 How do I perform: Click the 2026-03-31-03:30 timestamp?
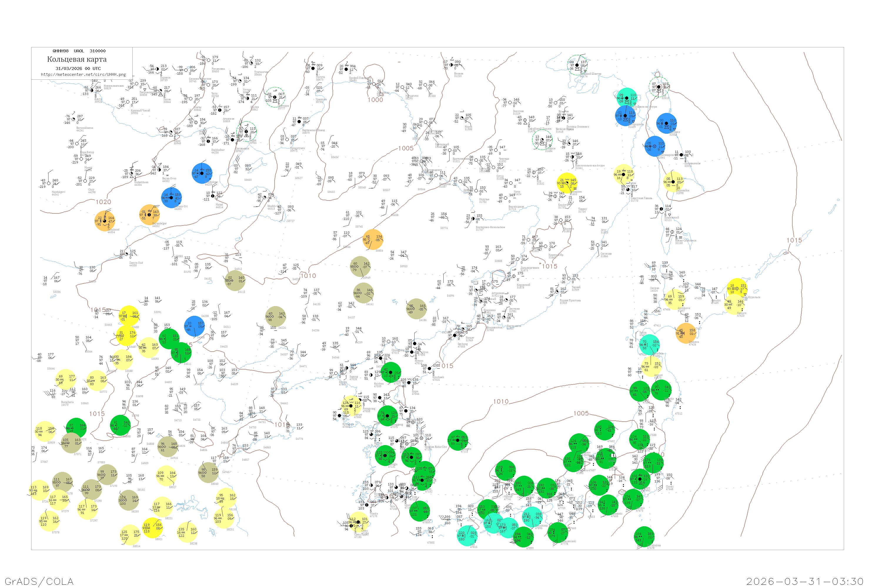point(805,581)
